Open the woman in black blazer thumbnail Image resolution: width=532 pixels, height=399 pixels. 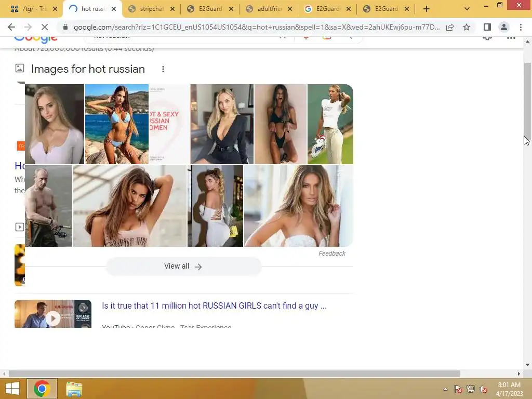[x=222, y=124]
